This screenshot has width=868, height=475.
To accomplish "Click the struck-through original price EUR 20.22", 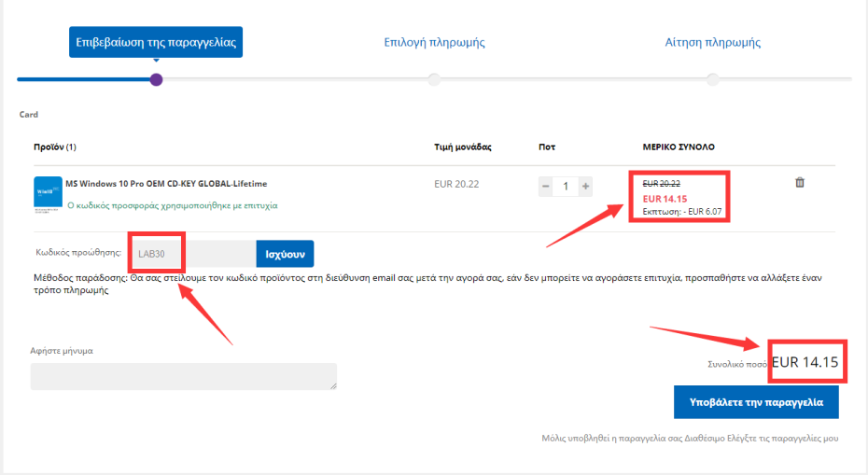I will coord(661,184).
